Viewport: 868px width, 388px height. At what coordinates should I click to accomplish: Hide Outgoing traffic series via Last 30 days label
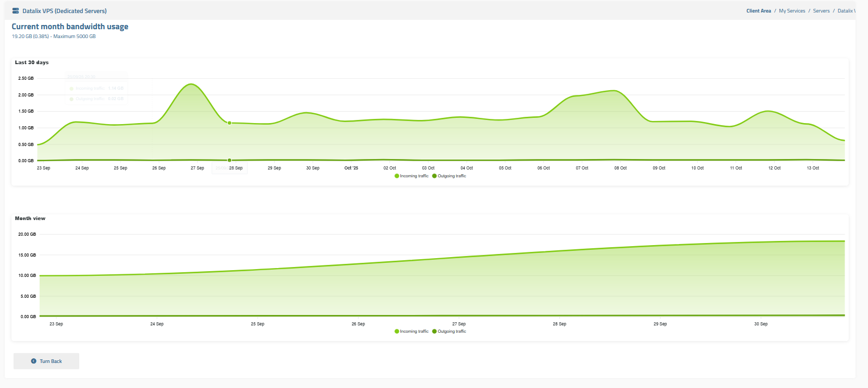451,176
